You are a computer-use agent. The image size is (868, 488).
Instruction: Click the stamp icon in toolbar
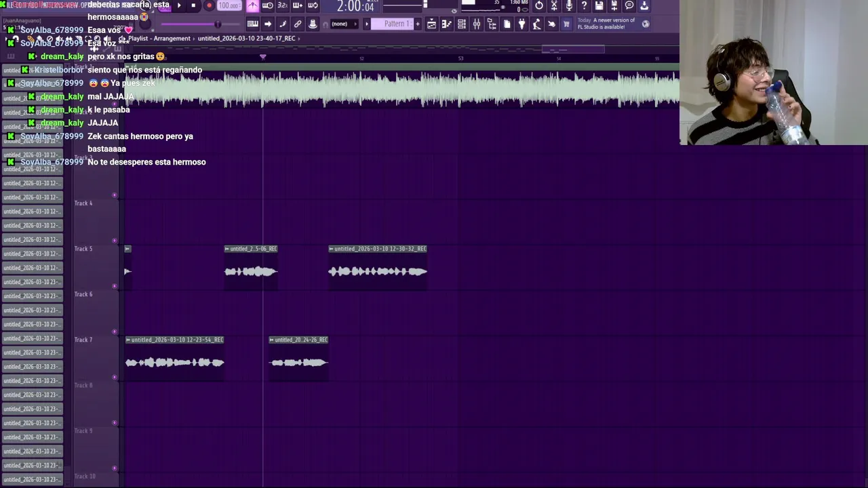tap(313, 24)
